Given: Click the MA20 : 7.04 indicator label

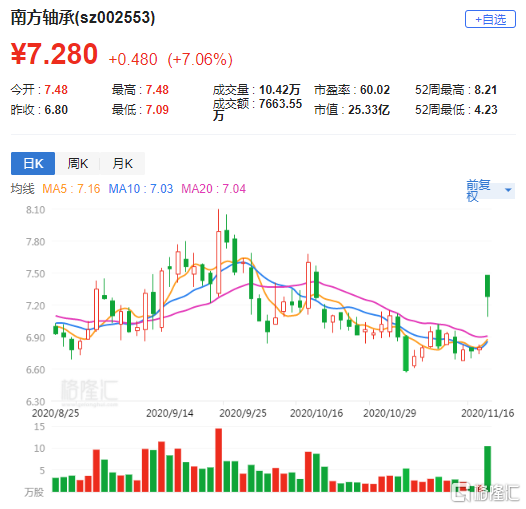Looking at the screenshot, I should (x=214, y=189).
